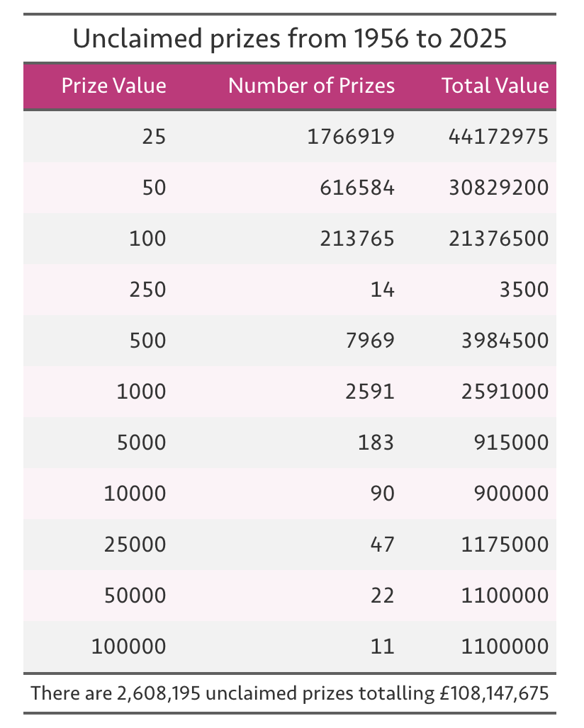Click the 183 number of prizes cell
This screenshot has width=584, height=728.
376,443
